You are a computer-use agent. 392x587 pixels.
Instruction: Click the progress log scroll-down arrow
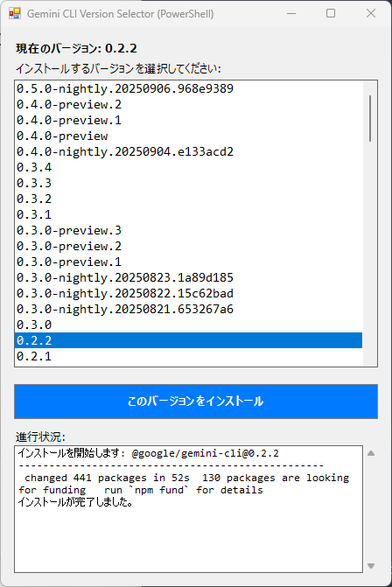point(371,566)
